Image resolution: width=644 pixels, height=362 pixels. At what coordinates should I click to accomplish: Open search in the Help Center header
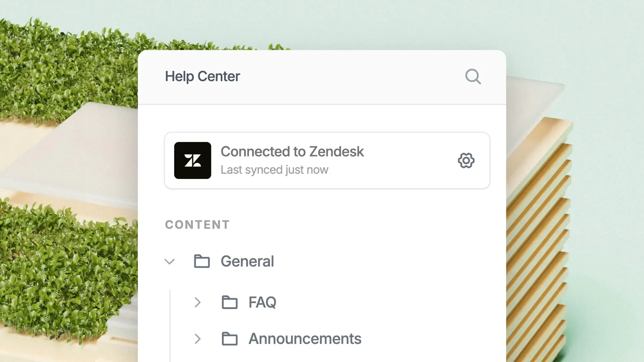[x=473, y=77]
